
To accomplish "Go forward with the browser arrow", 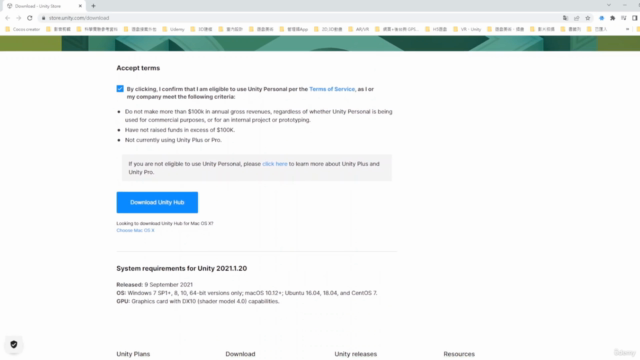I will (18, 18).
